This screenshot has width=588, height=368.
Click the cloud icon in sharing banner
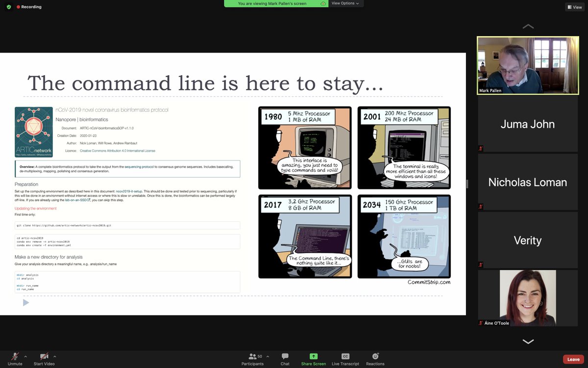coord(323,3)
